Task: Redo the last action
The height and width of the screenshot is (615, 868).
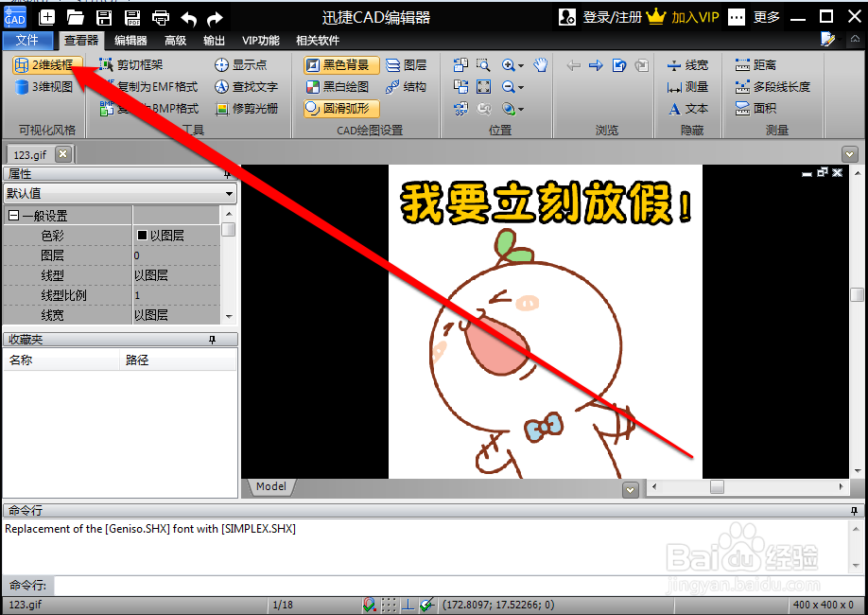Action: tap(215, 19)
